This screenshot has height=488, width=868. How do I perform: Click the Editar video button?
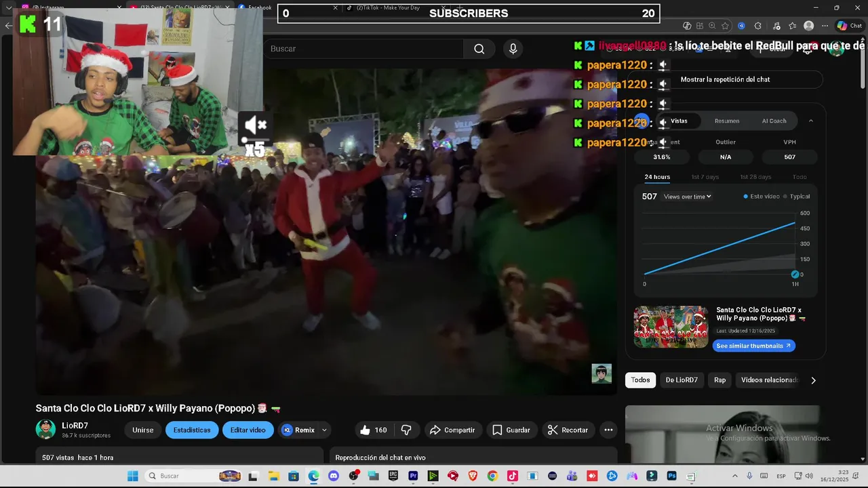click(x=248, y=430)
